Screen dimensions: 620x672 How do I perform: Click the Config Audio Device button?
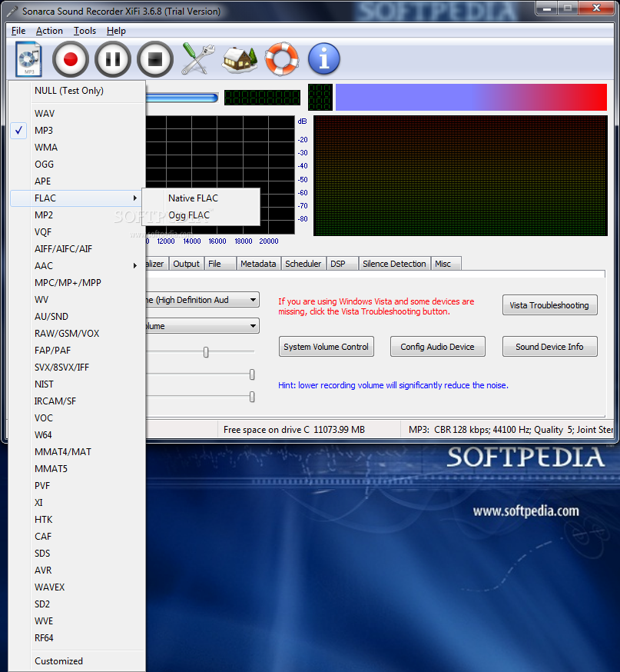[438, 347]
